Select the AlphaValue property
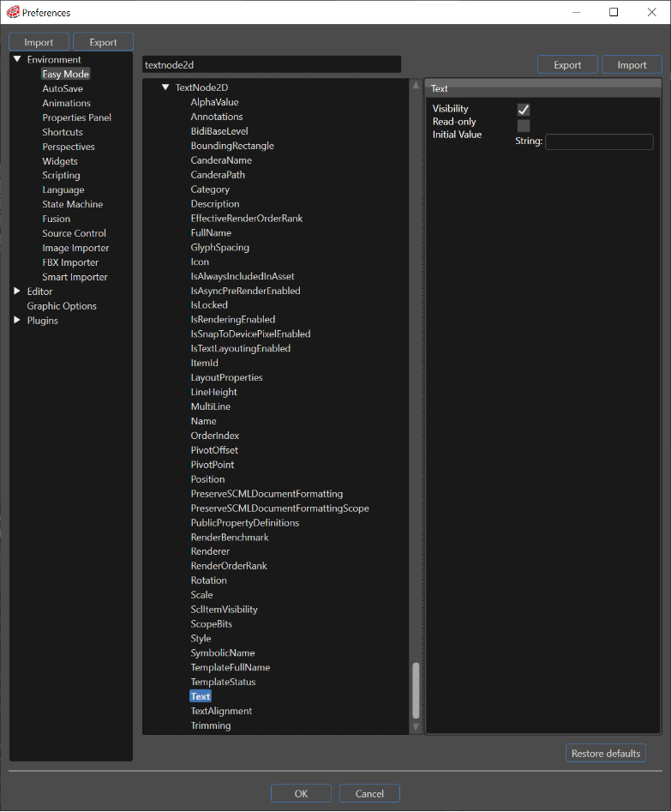 214,102
